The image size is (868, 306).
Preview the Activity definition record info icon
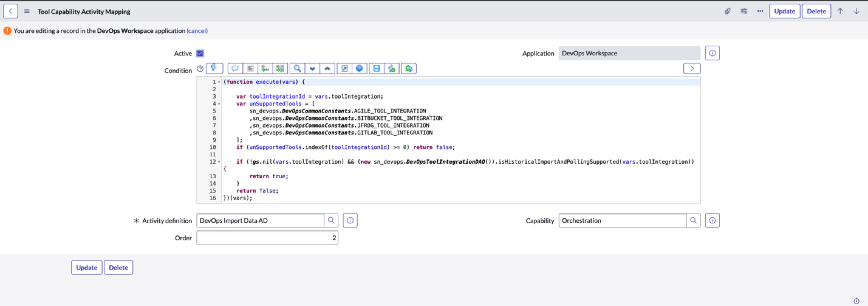(350, 220)
